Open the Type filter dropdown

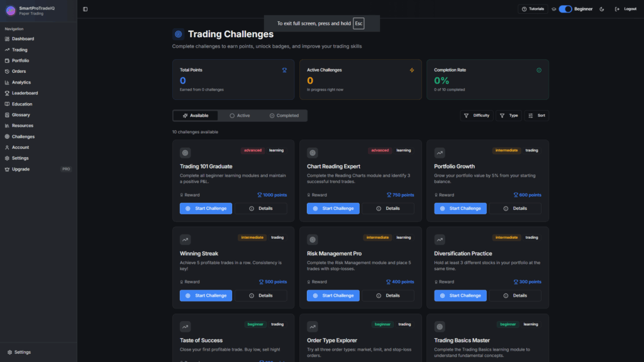[509, 116]
